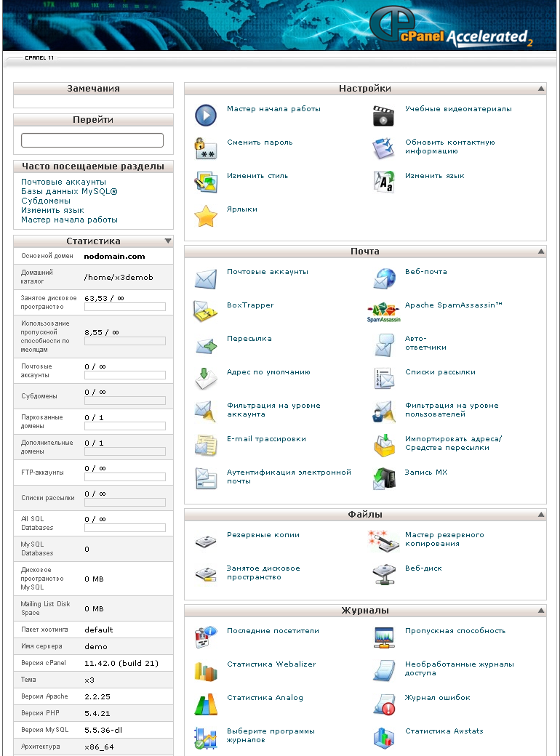Open Почтовые аккаунты in frequently visited list
Viewport: 560px width, 756px height.
[x=64, y=182]
